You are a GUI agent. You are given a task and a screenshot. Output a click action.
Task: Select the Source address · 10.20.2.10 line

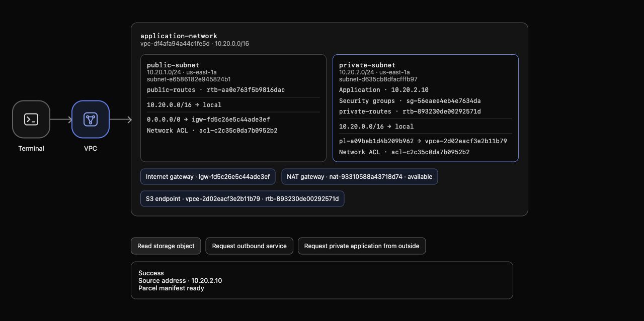[180, 281]
